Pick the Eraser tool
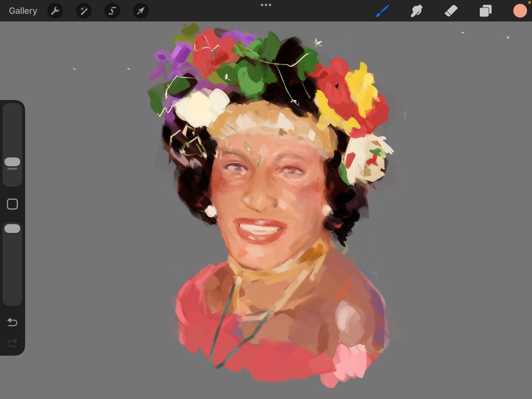Screen dimensions: 532x399 pyautogui.click(x=451, y=11)
